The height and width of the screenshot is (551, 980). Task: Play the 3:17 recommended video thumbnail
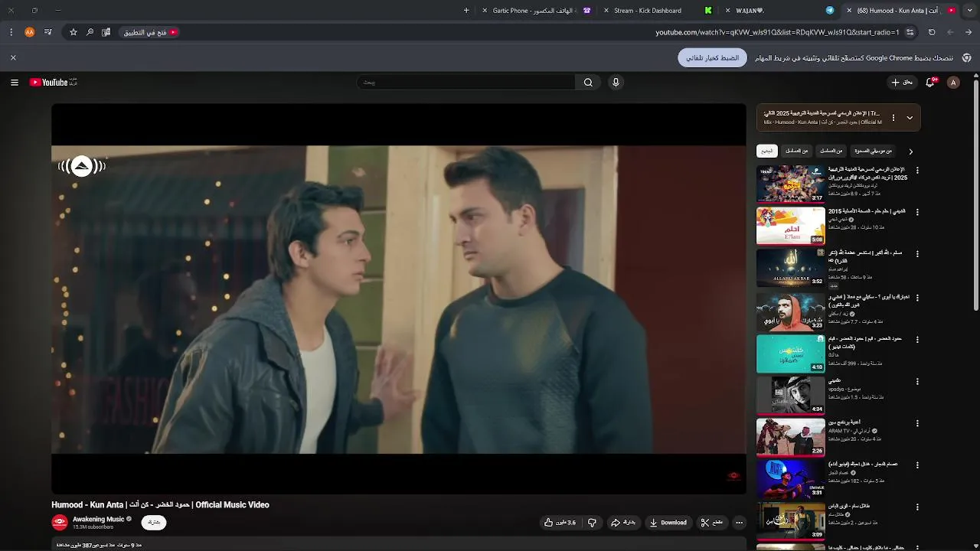click(x=791, y=184)
